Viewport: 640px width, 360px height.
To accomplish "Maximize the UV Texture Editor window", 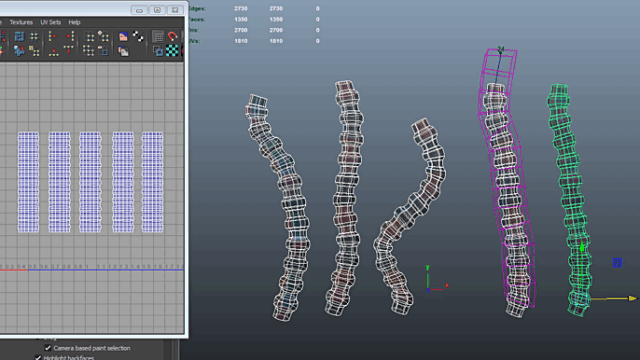I will (x=157, y=10).
